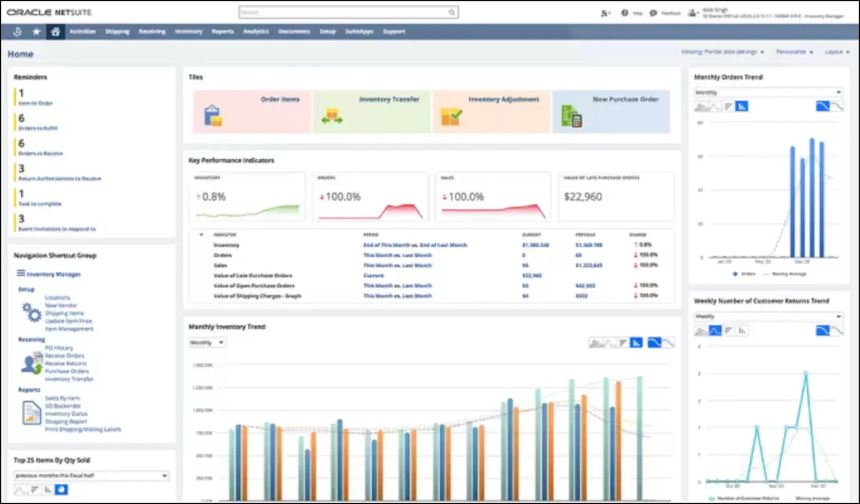Click the Inventory Transfer tile icon
Screen dimensions: 860x504
[332, 116]
